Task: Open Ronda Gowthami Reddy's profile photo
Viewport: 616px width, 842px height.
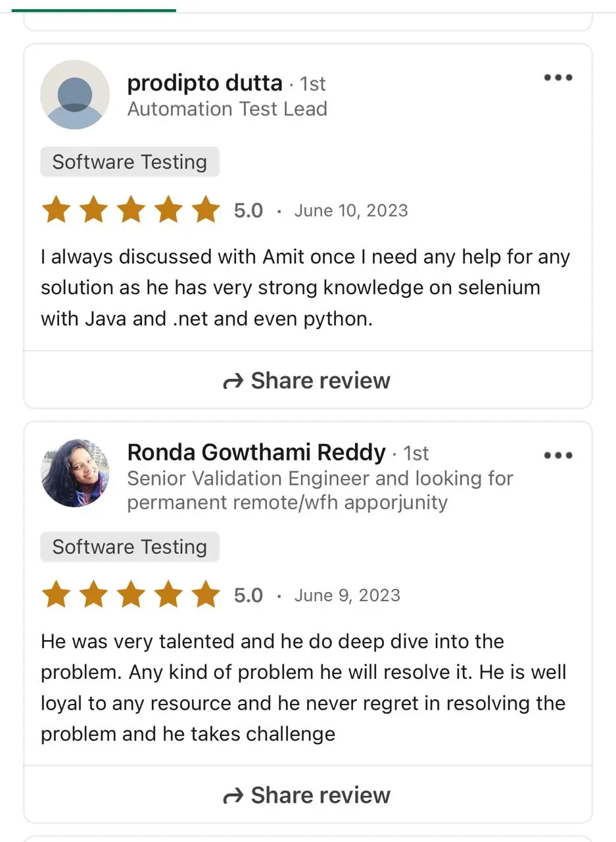Action: [75, 473]
